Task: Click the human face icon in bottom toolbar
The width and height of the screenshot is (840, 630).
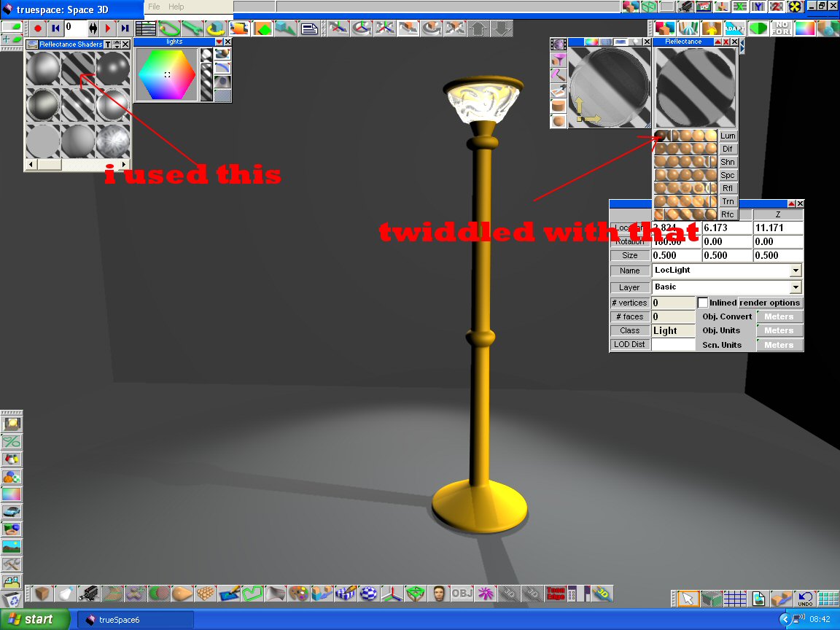Action: (x=439, y=594)
